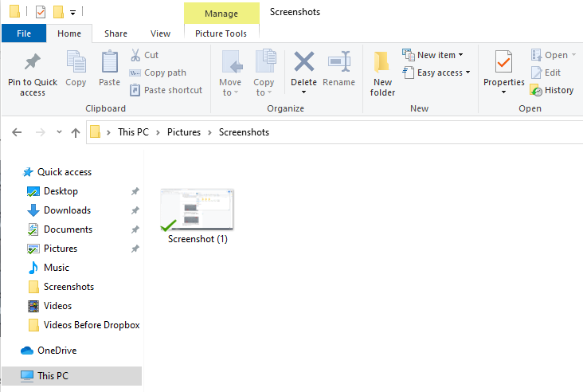Expand the recent locations dropdown arrow
The height and width of the screenshot is (392, 583).
[59, 132]
